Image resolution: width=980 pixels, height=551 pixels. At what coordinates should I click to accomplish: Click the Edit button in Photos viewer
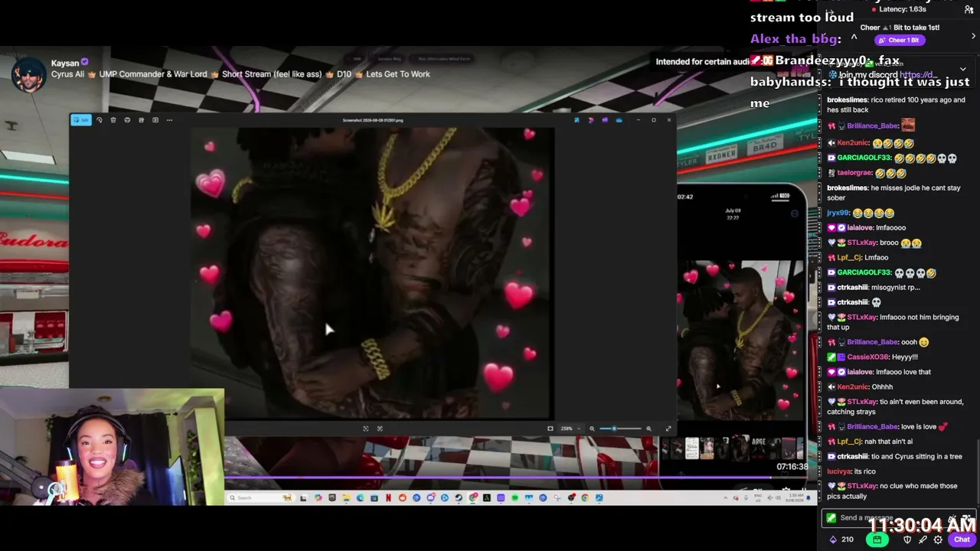pos(81,120)
